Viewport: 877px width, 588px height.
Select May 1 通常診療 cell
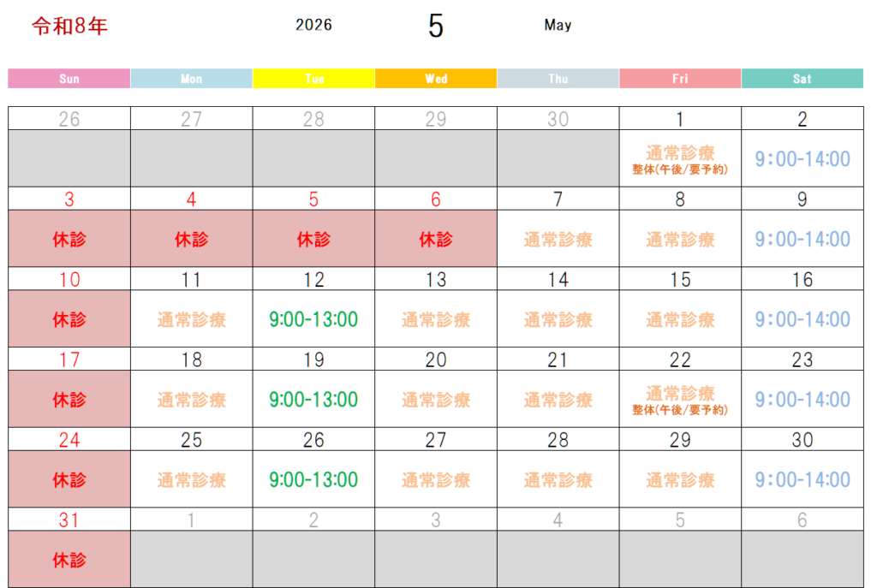coord(680,153)
